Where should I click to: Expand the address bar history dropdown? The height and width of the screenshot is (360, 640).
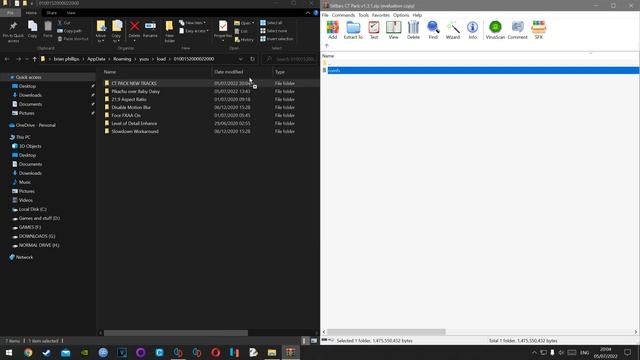(241, 59)
